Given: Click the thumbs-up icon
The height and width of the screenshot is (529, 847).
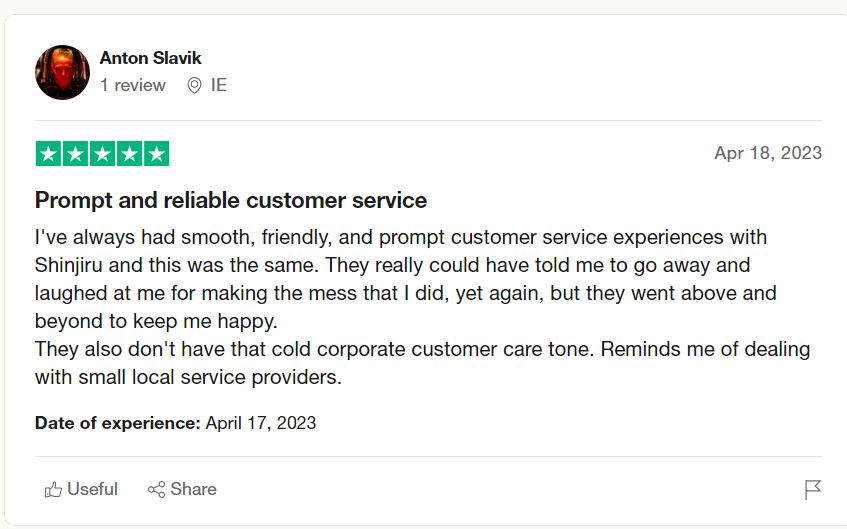Looking at the screenshot, I should point(53,490).
